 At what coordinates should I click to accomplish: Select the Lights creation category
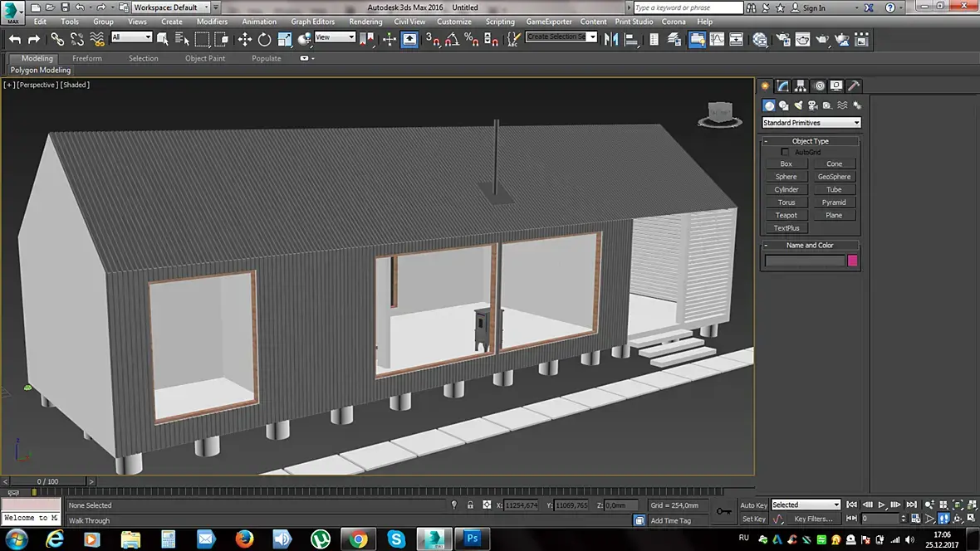click(798, 105)
